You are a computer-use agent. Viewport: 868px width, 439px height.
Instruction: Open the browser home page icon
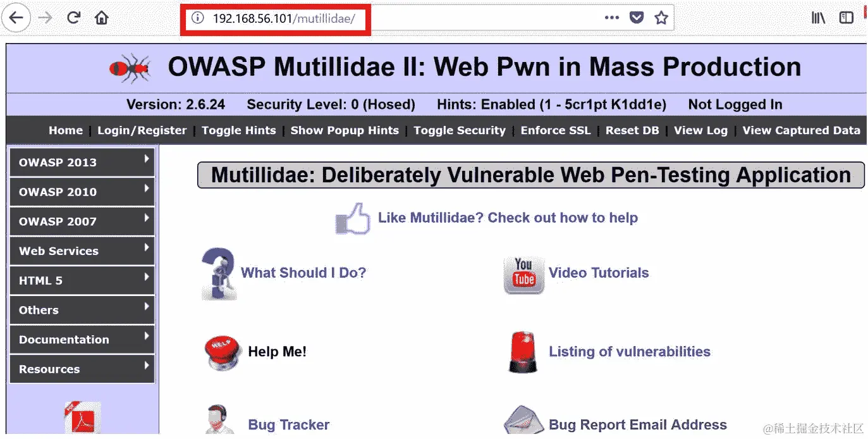(x=101, y=18)
